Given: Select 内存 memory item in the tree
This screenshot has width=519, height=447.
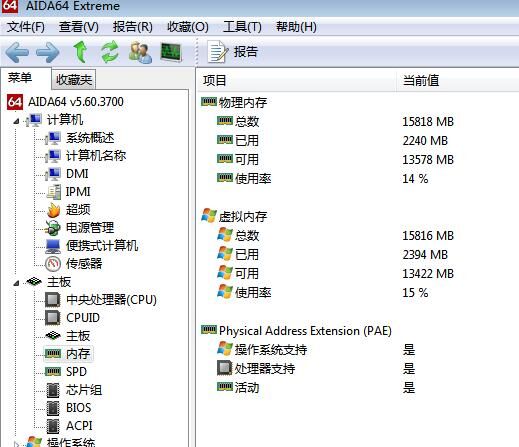Looking at the screenshot, I should (x=78, y=354).
